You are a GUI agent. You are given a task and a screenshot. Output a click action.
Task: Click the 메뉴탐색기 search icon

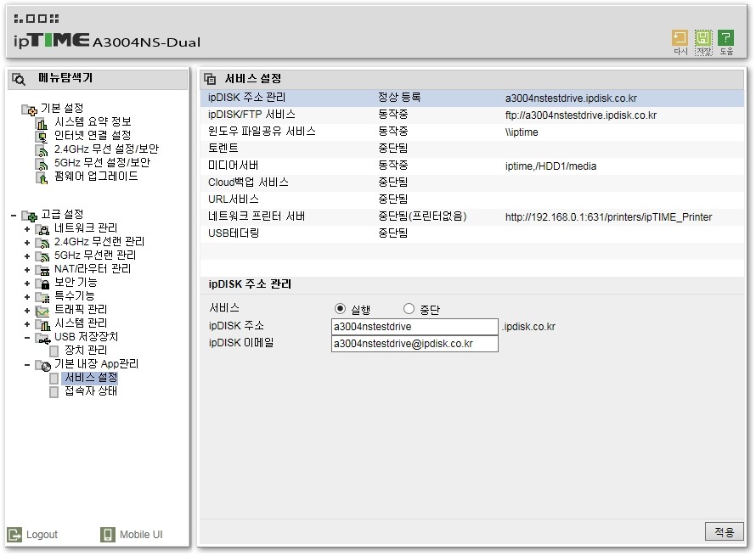19,79
